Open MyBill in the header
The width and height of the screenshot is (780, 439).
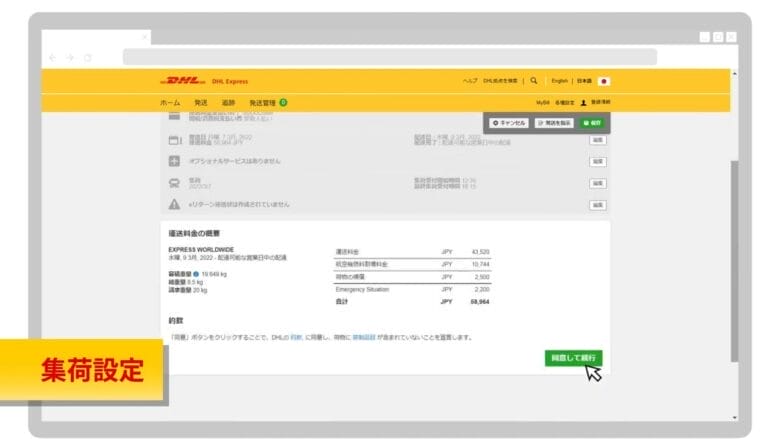click(x=543, y=102)
